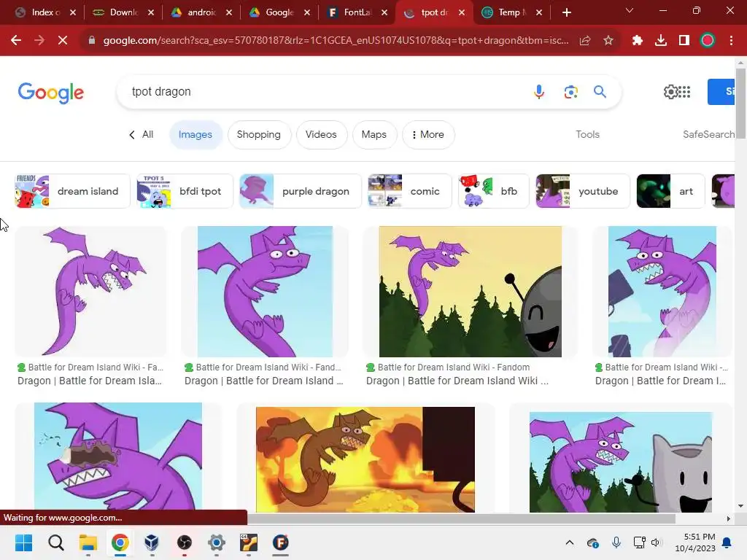
Task: Select the All results tab
Action: pyautogui.click(x=147, y=135)
